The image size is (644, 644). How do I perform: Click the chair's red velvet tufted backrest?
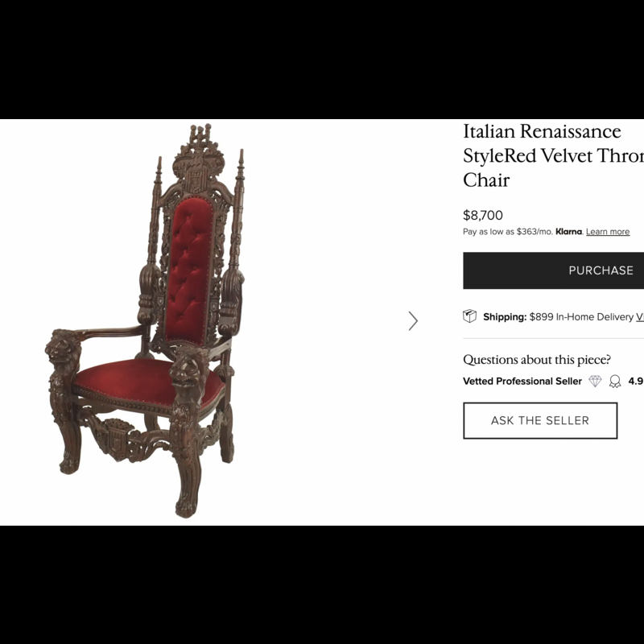[x=189, y=271]
